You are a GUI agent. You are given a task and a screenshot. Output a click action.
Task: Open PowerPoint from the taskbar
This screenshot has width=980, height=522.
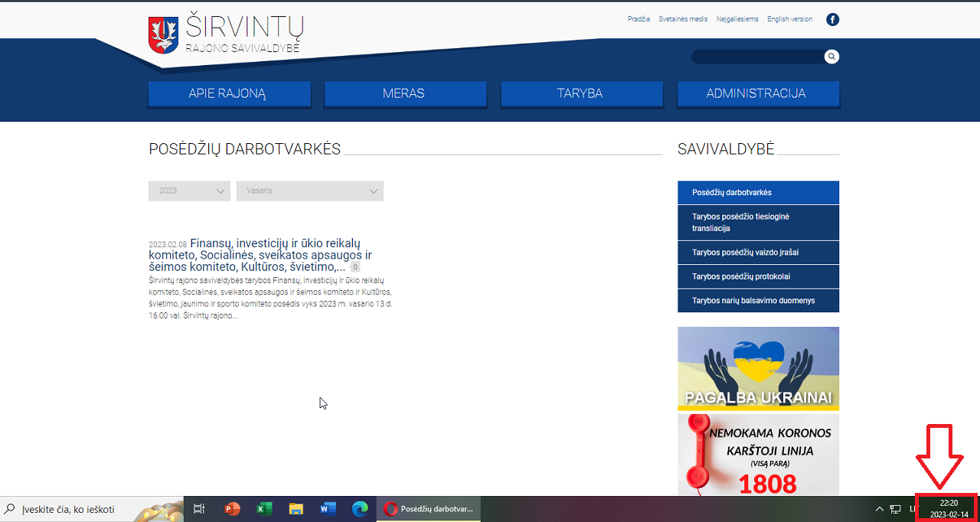click(x=232, y=509)
